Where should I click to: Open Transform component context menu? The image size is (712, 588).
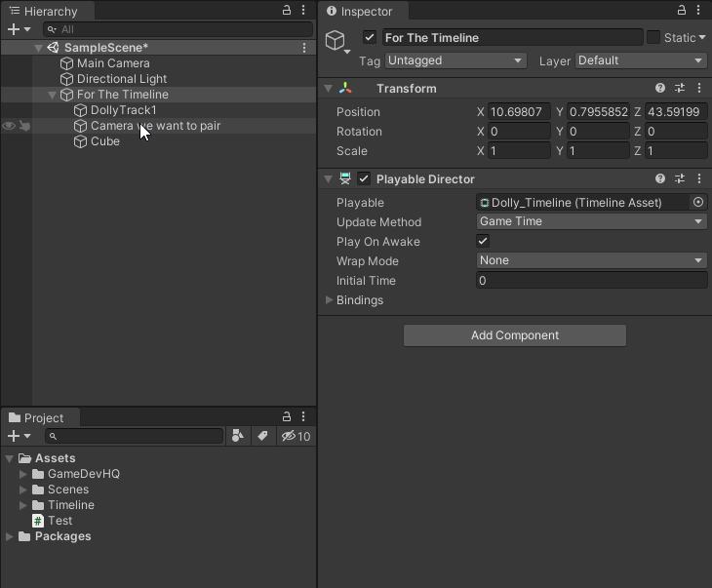(699, 88)
